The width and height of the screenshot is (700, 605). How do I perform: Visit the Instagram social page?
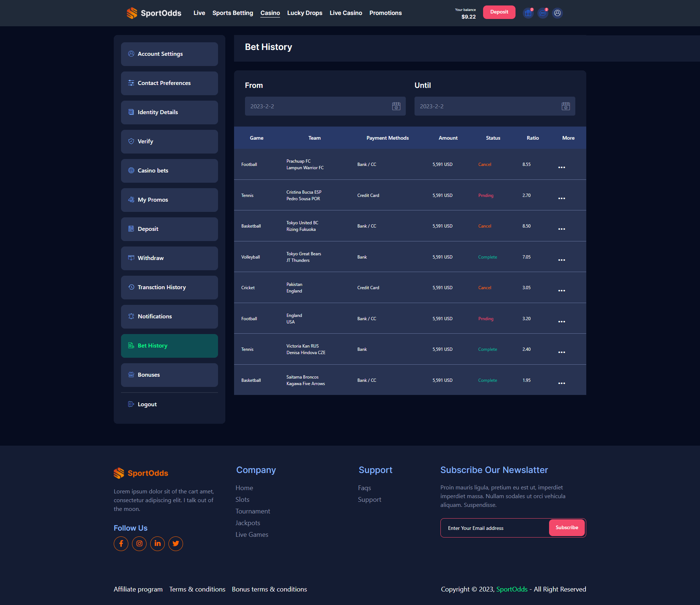[x=139, y=544]
